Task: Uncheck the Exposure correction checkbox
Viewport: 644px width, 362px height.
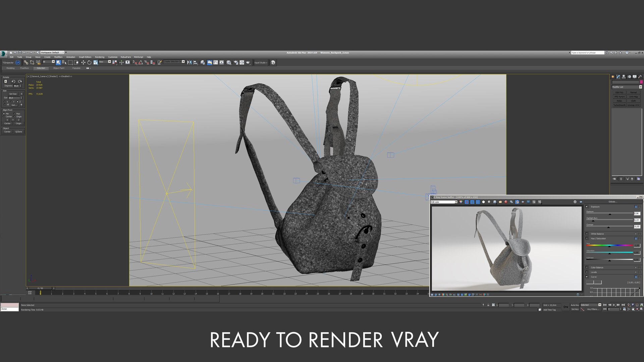Action: tap(587, 206)
